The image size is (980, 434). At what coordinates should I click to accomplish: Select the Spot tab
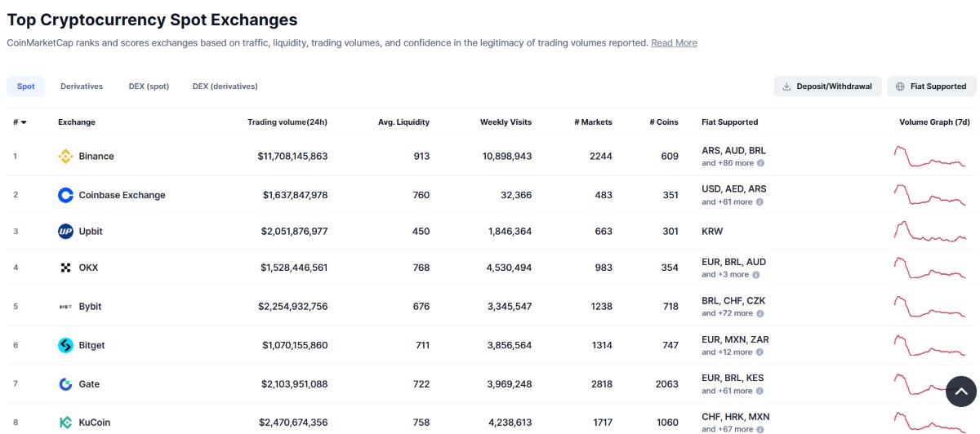click(x=26, y=86)
